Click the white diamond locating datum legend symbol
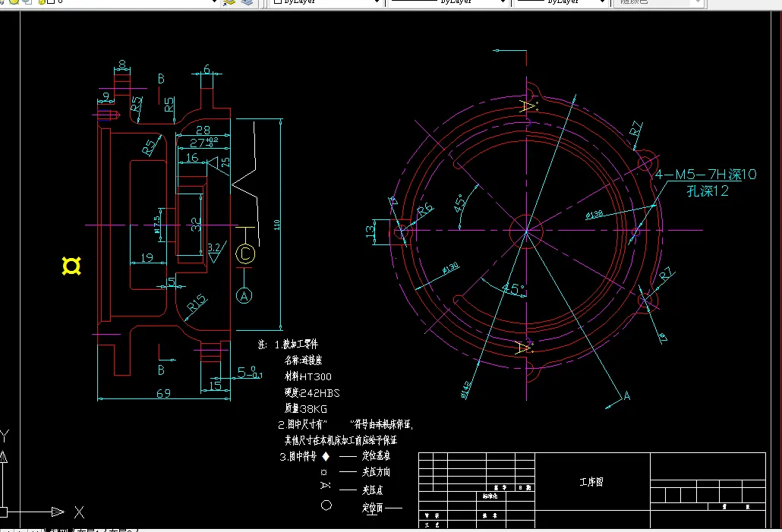The image size is (782, 532). [x=326, y=456]
